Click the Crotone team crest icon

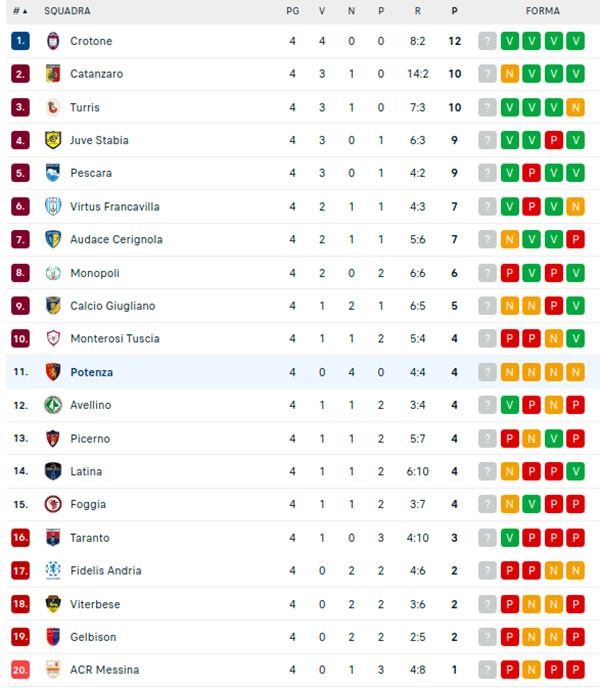pos(53,41)
